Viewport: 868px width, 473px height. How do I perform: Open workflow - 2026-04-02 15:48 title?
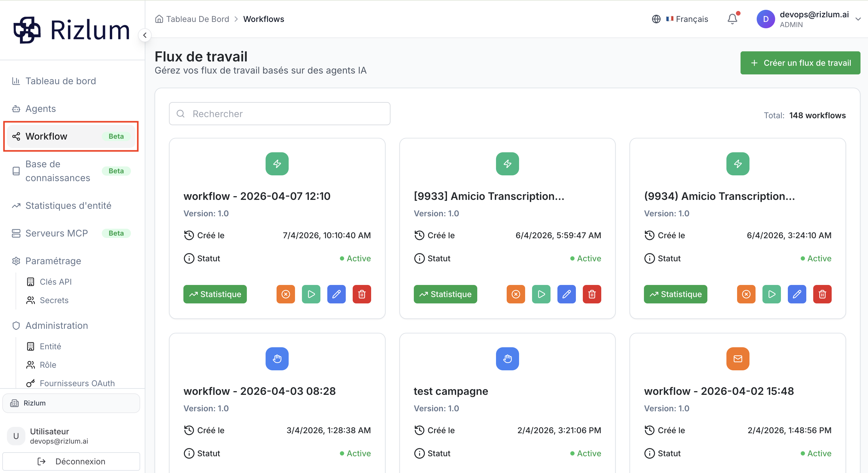719,391
